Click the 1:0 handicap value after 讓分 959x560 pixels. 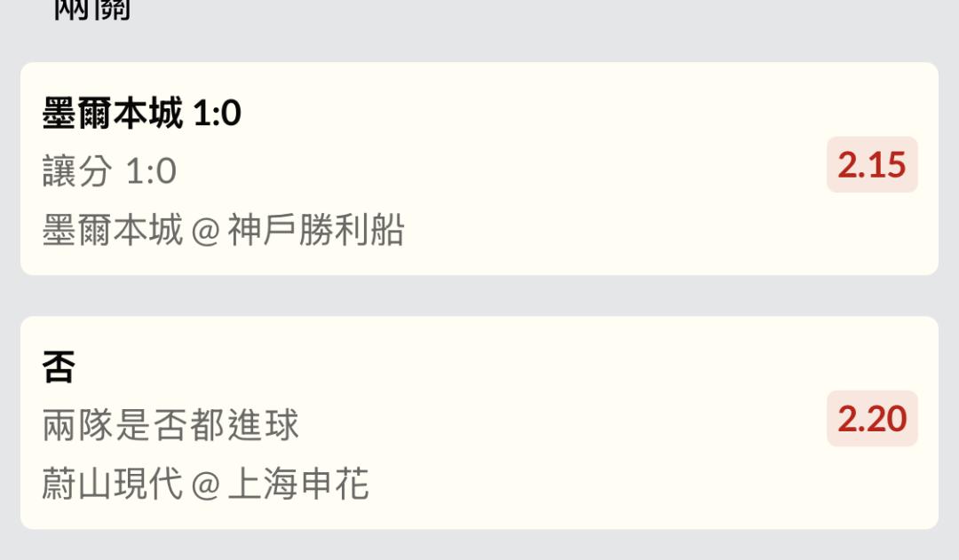point(151,171)
